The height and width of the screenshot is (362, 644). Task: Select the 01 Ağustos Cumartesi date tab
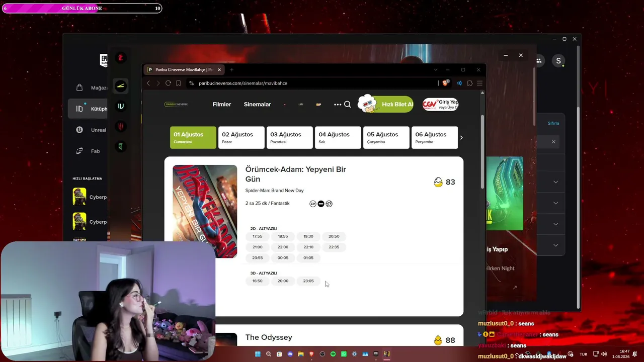(x=193, y=137)
